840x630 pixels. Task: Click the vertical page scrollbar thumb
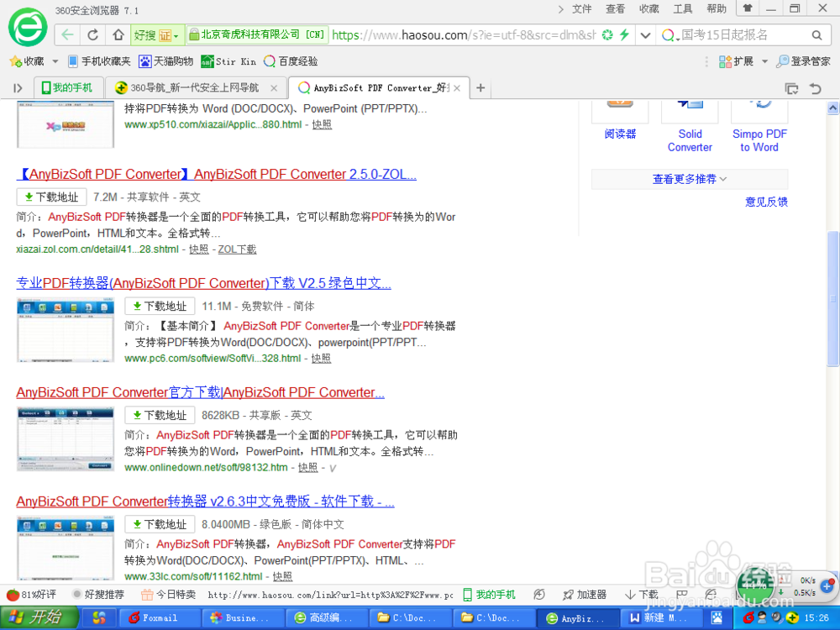tap(832, 299)
